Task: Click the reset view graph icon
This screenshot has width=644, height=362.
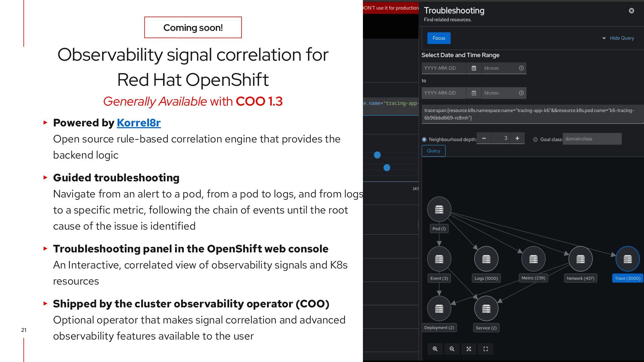Action: tap(485, 349)
